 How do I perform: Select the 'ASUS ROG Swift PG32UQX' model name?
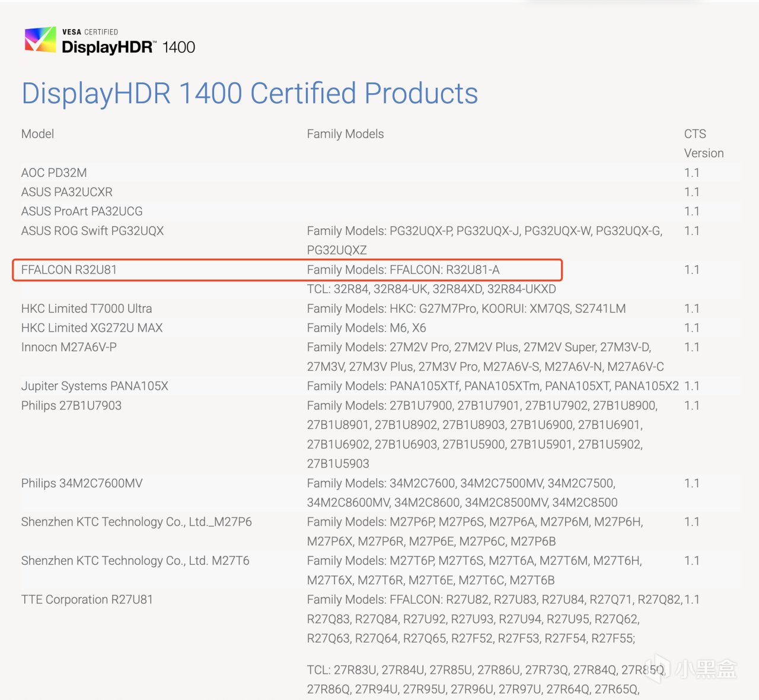click(x=93, y=231)
